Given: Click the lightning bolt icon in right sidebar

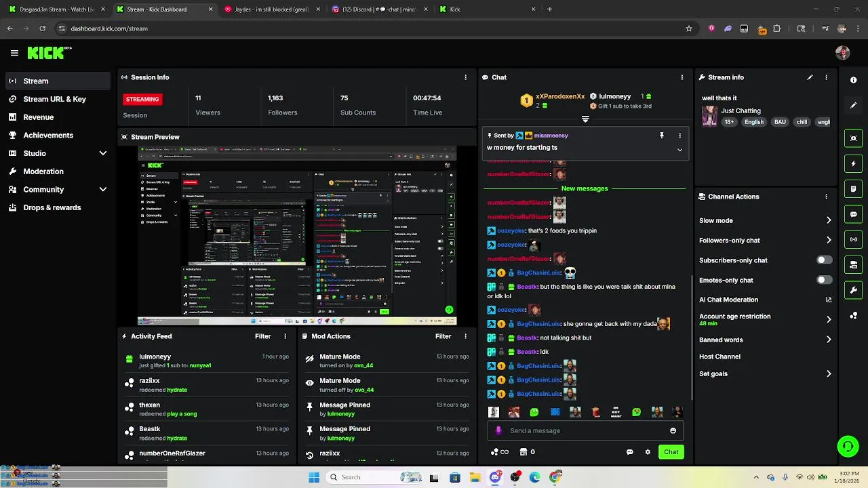Looking at the screenshot, I should click(854, 164).
